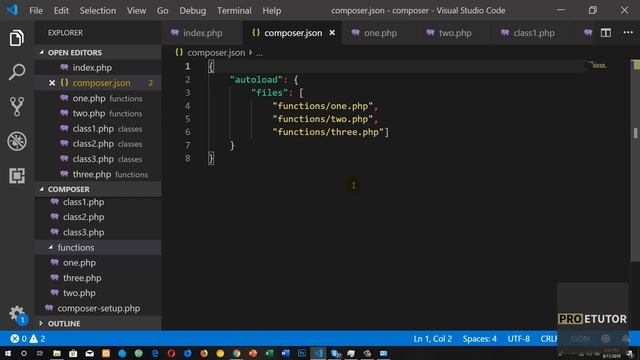This screenshot has height=360, width=640.
Task: Open one.php under functions folder
Action: click(98, 263)
